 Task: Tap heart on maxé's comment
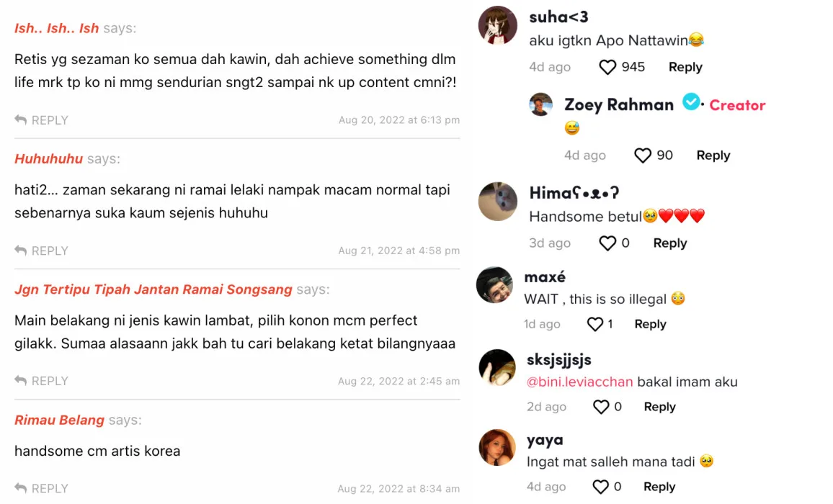pos(594,325)
